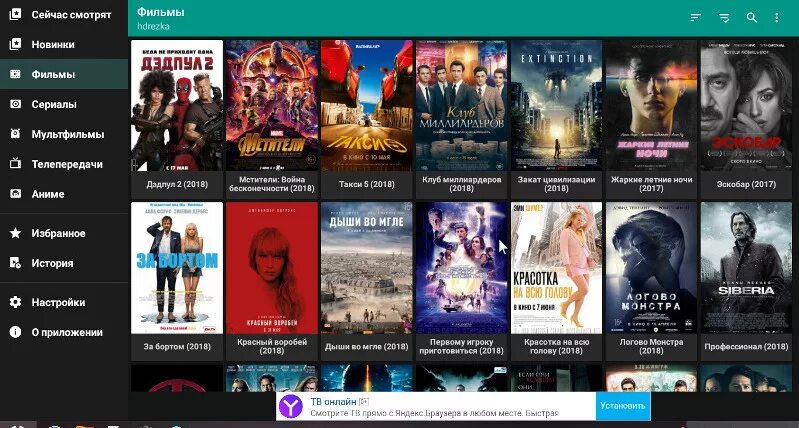Click the Телепередачи TV icon
This screenshot has width=799, height=428.
point(15,164)
